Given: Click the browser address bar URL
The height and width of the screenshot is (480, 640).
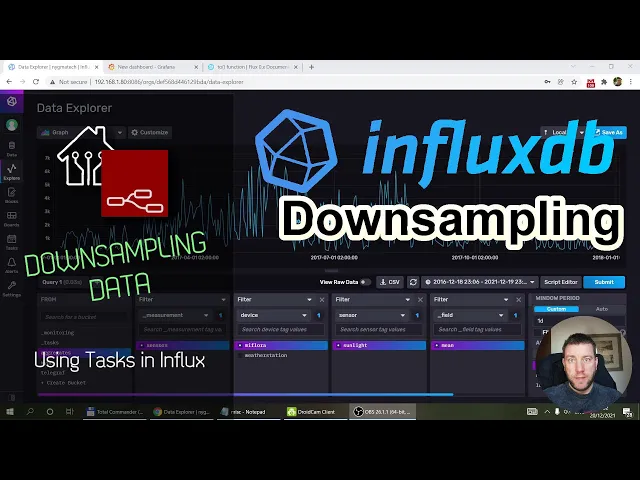Looking at the screenshot, I should [169, 82].
